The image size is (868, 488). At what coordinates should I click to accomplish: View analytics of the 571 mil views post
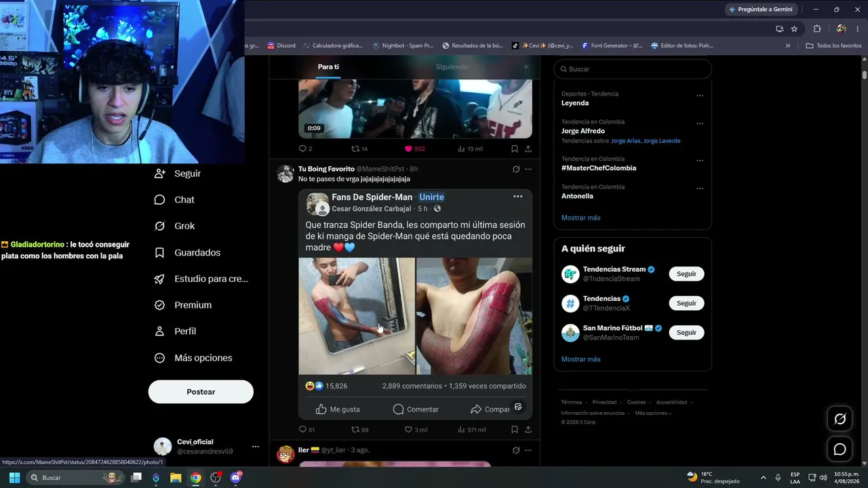pyautogui.click(x=472, y=429)
